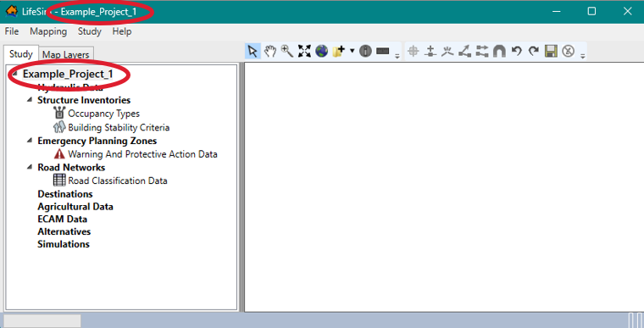Select Road Classification Data label
The width and height of the screenshot is (644, 328).
[118, 181]
